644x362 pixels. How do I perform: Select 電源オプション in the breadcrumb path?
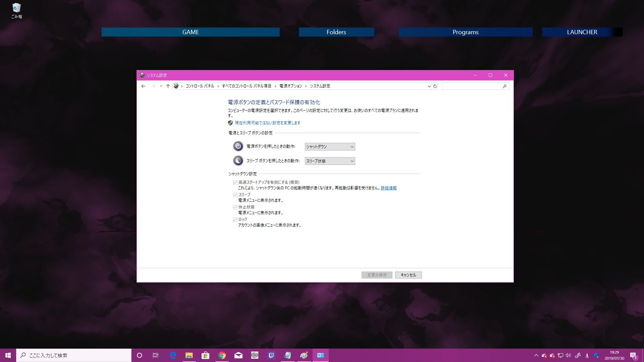(x=291, y=86)
